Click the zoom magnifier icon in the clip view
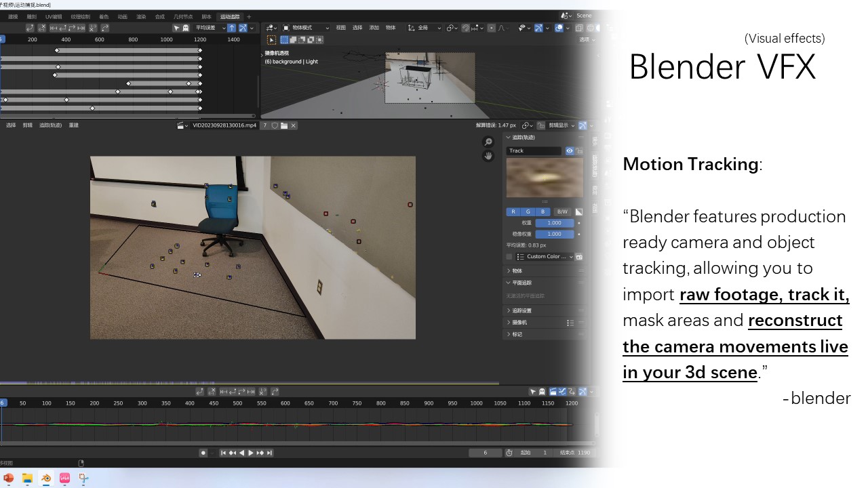Viewport: 868px width, 488px height. 488,142
